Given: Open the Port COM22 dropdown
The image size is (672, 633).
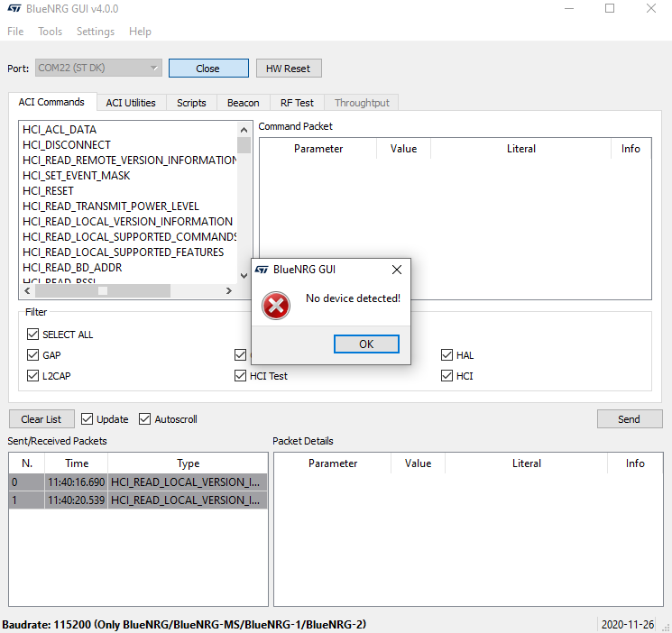Looking at the screenshot, I should [98, 68].
